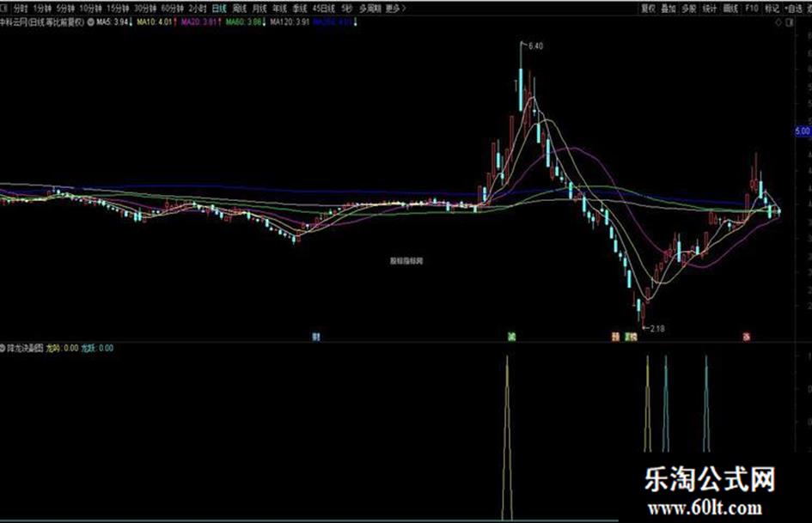Select the 1分钟 period tab
The image size is (812, 523).
[42, 9]
